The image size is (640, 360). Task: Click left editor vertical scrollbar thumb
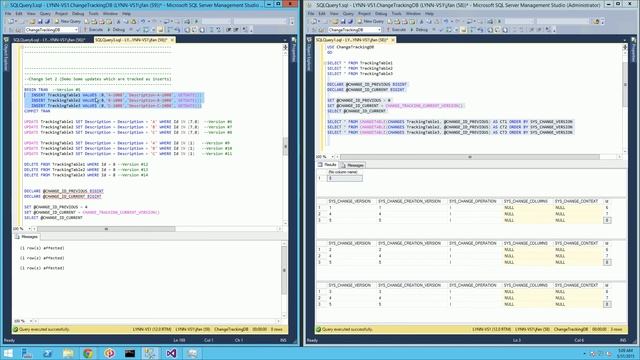point(285,146)
